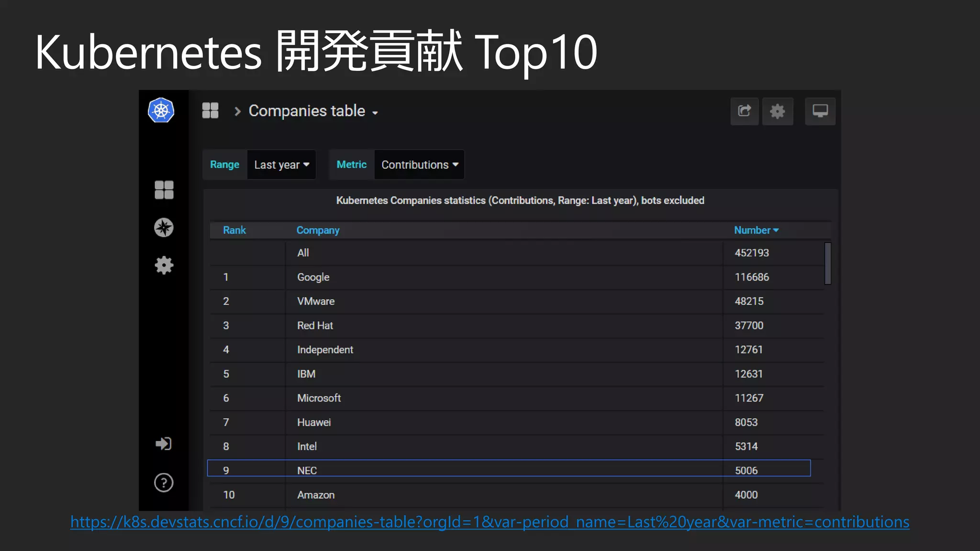Open the Configuration gear in sidebar
The width and height of the screenshot is (980, 551).
click(164, 265)
